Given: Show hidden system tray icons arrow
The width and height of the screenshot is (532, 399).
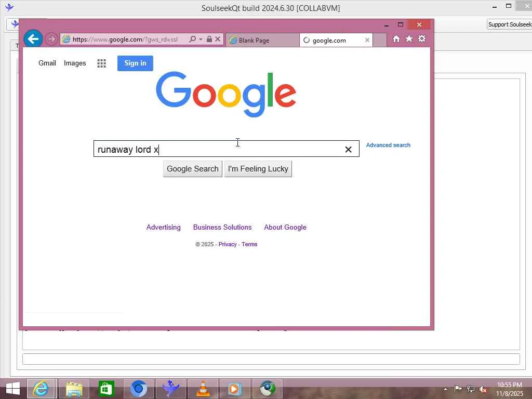Looking at the screenshot, I should [x=445, y=389].
